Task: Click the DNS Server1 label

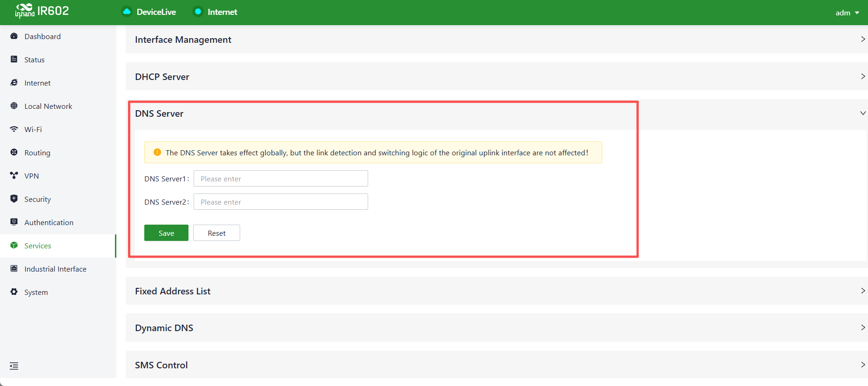Action: tap(166, 179)
